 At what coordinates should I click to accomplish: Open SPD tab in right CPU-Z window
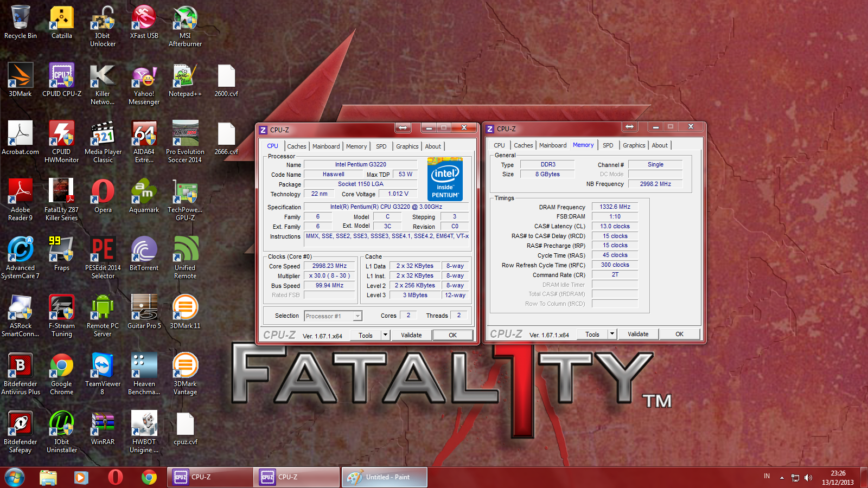coord(608,145)
